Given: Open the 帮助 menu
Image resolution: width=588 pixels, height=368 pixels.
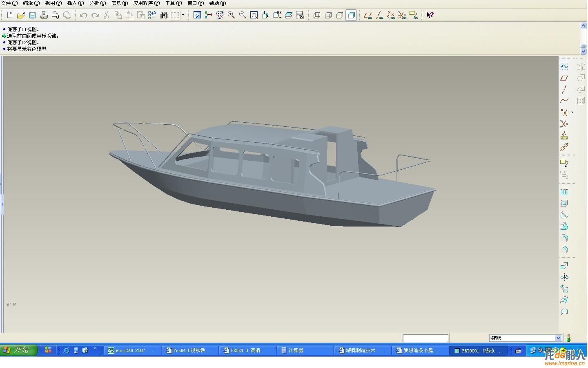Looking at the screenshot, I should pos(217,3).
